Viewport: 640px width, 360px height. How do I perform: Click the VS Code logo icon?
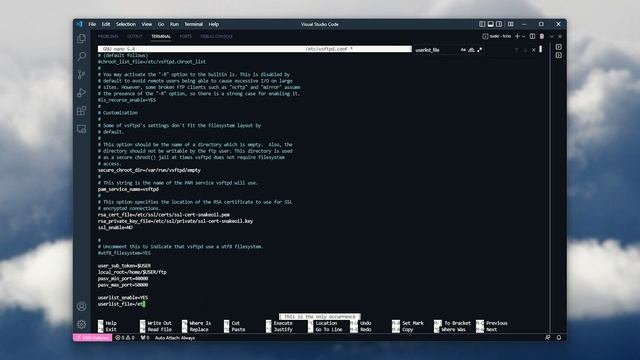pyautogui.click(x=79, y=24)
